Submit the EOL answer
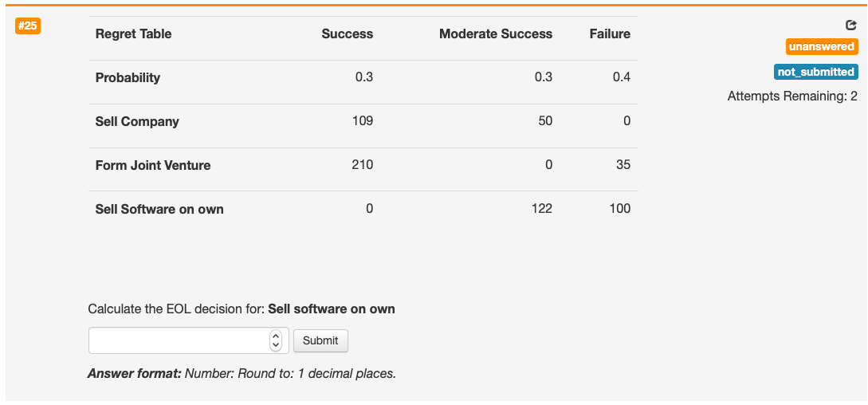The width and height of the screenshot is (868, 405). [320, 340]
